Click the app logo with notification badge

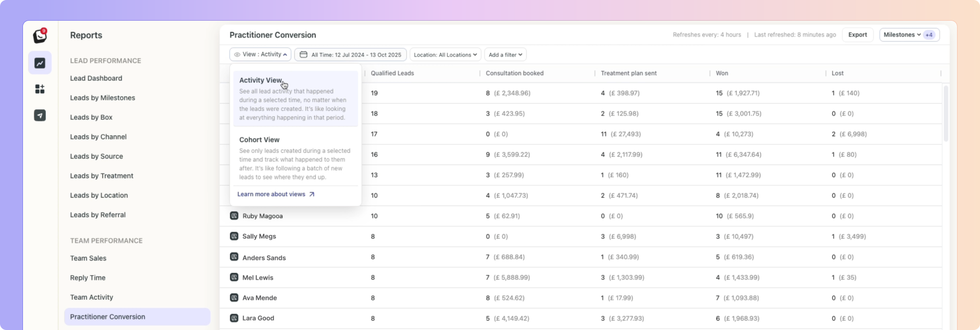(x=40, y=36)
